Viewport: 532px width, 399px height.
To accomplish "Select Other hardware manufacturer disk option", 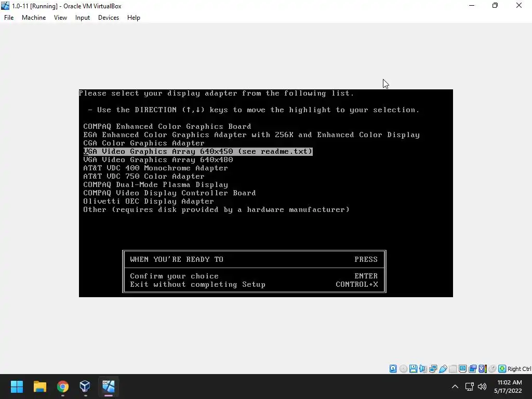I will pos(217,210).
